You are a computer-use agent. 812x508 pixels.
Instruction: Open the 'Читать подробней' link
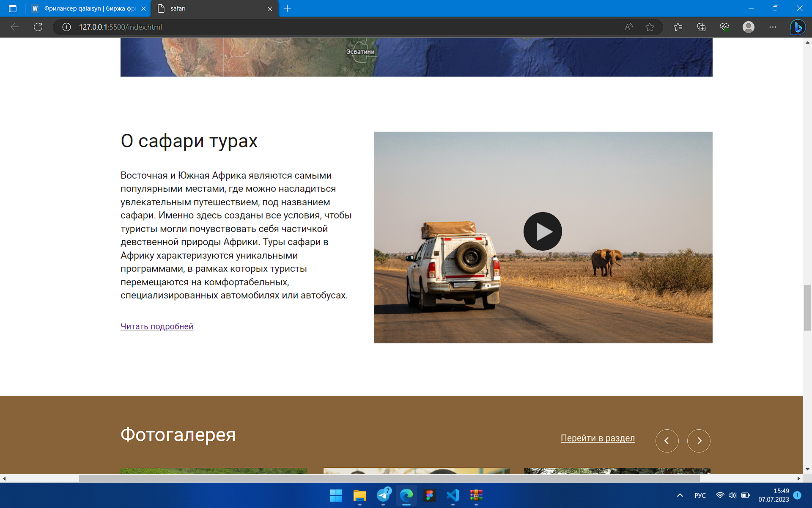point(157,326)
